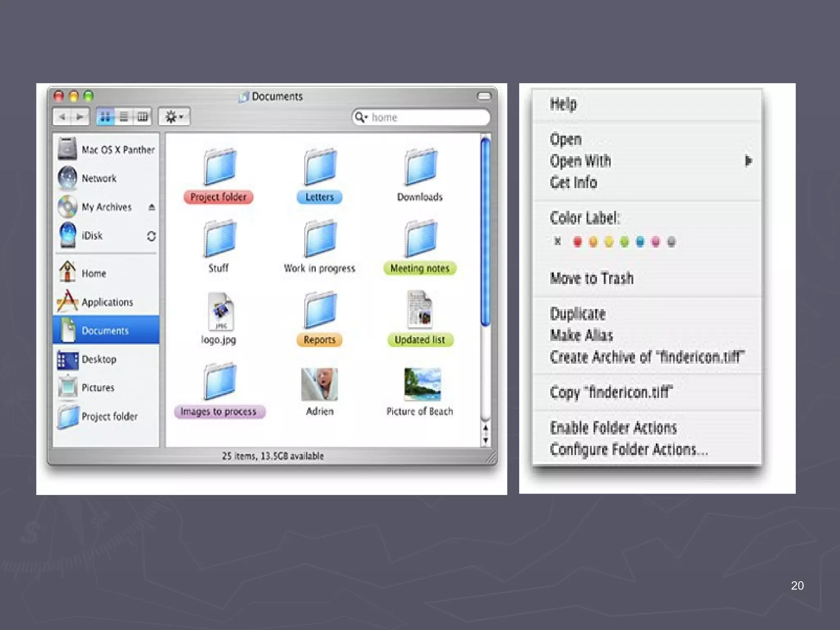Click the Duplicate menu entry

point(577,314)
